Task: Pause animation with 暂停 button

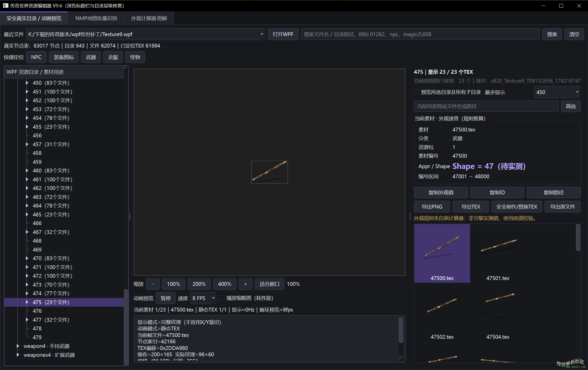Action: (x=166, y=298)
